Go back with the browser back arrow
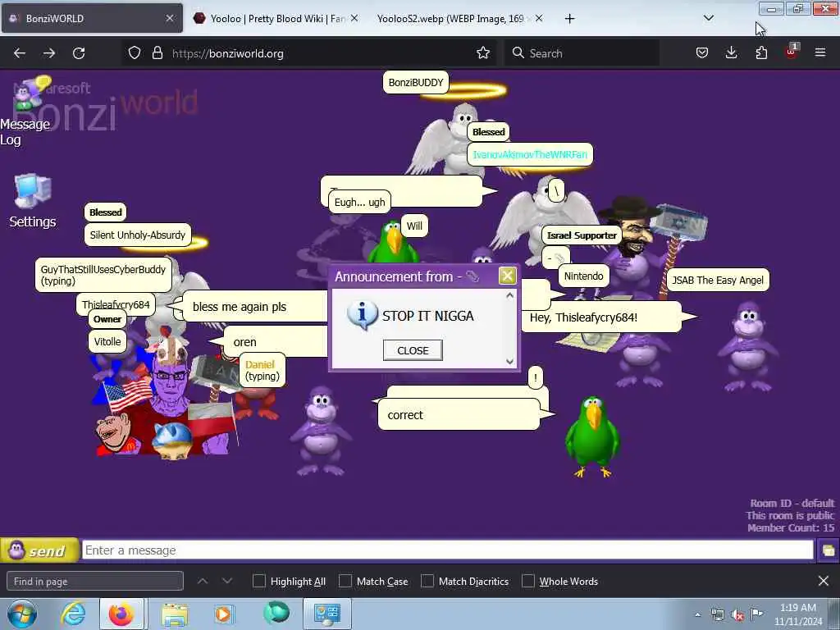 20,53
